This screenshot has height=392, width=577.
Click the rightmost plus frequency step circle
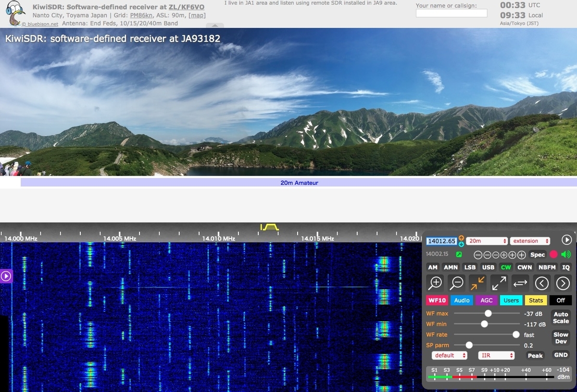click(x=522, y=255)
